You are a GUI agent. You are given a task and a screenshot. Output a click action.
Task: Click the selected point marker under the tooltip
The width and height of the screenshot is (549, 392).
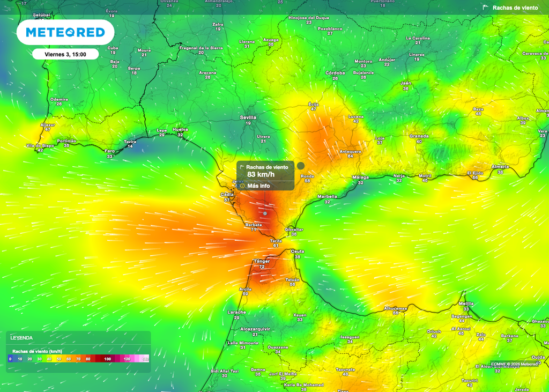pos(265,213)
